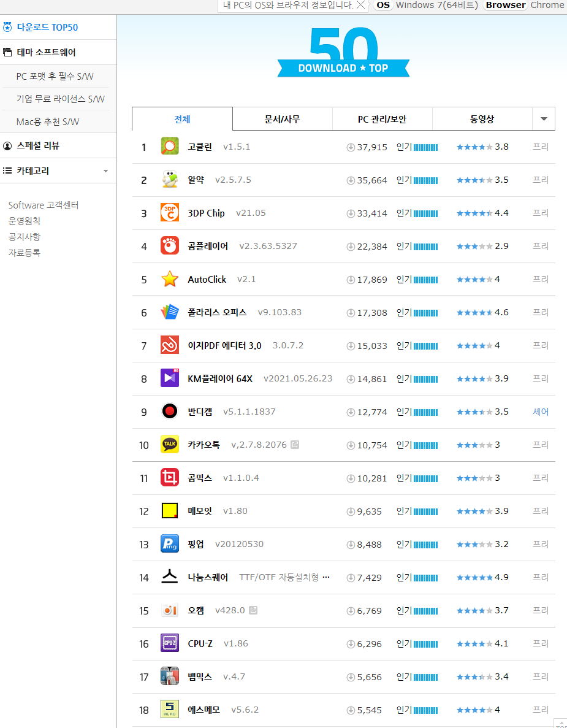Click the 뱁믹스 icon

pyautogui.click(x=170, y=676)
